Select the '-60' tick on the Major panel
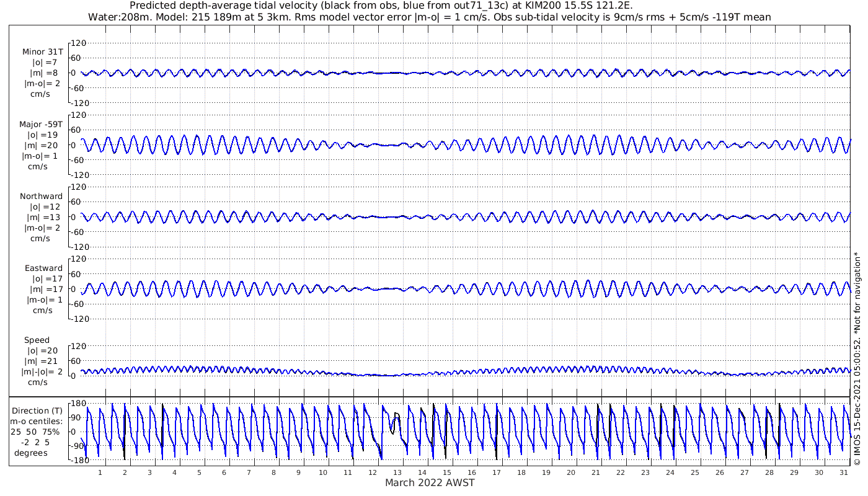Image resolution: width=868 pixels, height=496 pixels. click(79, 160)
